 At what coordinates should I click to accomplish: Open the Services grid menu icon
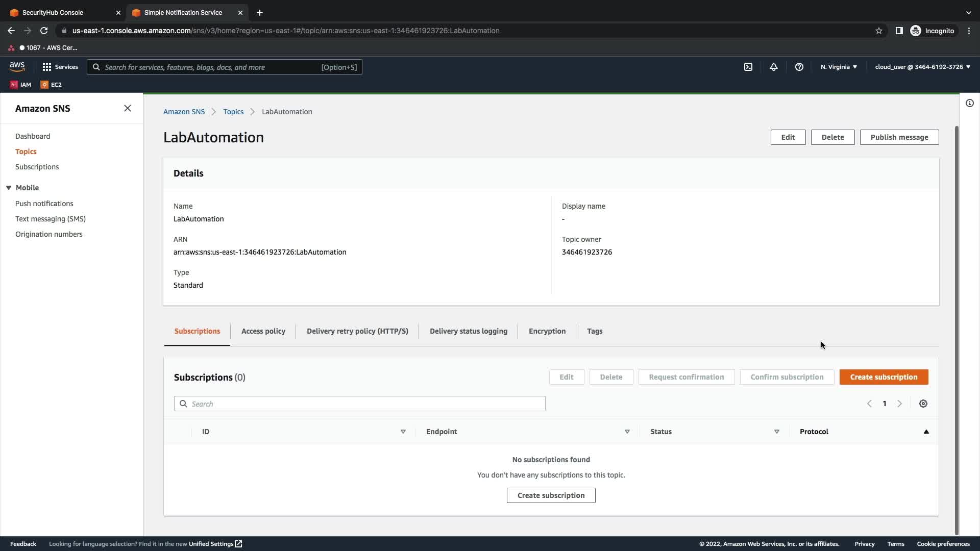pos(47,67)
